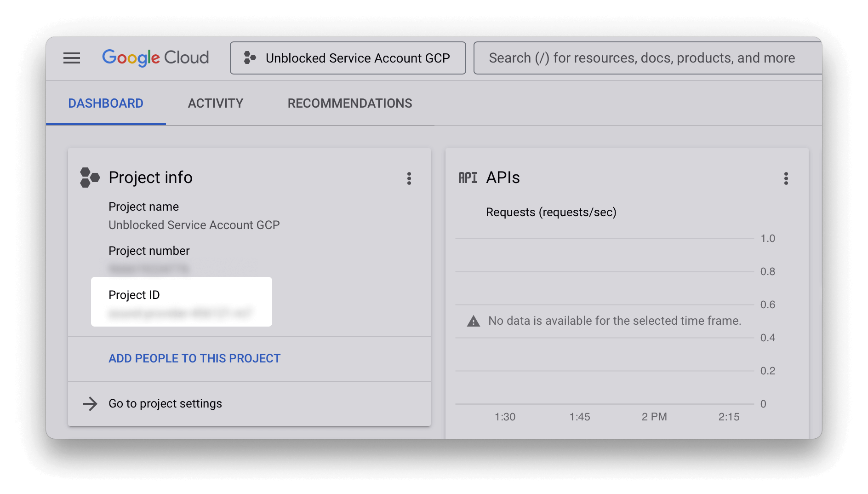Click the Project number label
The image size is (868, 494).
(x=149, y=251)
